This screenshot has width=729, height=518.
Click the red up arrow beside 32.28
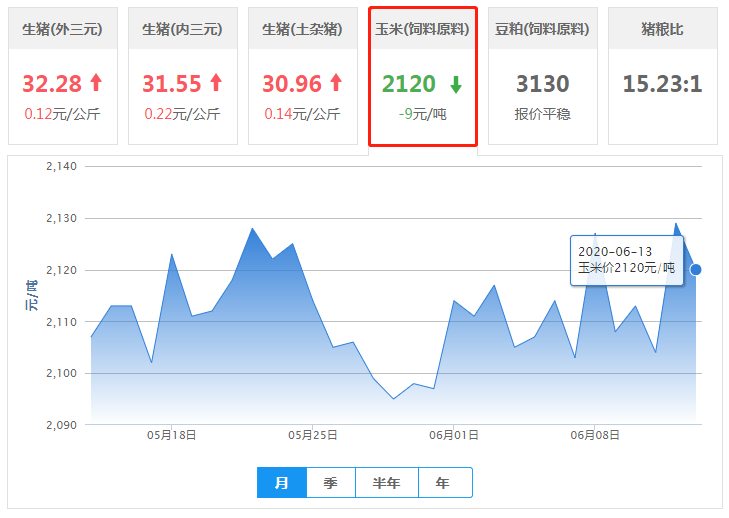[96, 83]
